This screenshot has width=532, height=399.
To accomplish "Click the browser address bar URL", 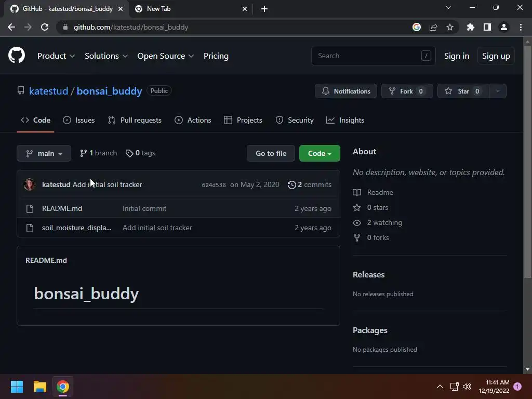I will [x=131, y=27].
